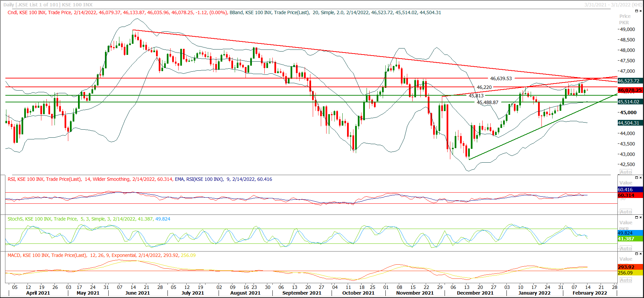The width and height of the screenshot is (644, 298).
Task: Click the 'December 2021' month label
Action: 475,293
